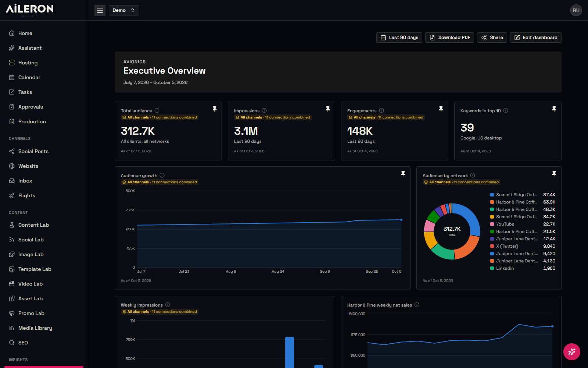The image size is (588, 368).
Task: Click info icon next to Total audience
Action: [157, 110]
